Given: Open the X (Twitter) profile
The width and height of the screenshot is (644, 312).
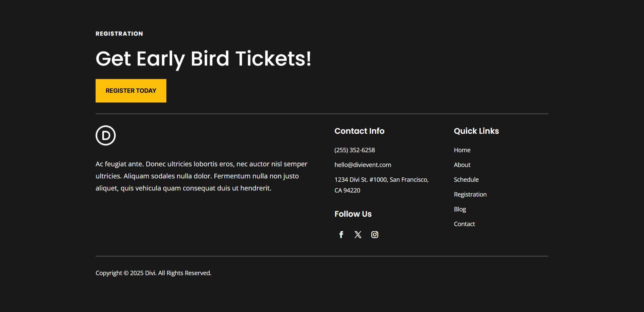Looking at the screenshot, I should tap(358, 235).
